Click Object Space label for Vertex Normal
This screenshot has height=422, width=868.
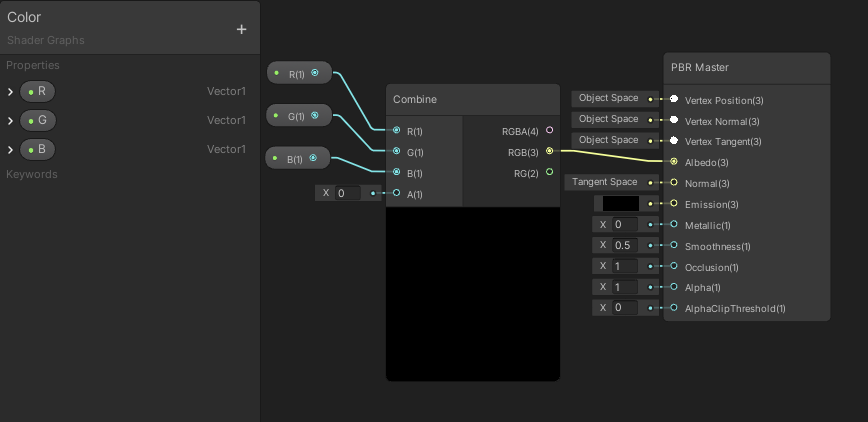(608, 119)
